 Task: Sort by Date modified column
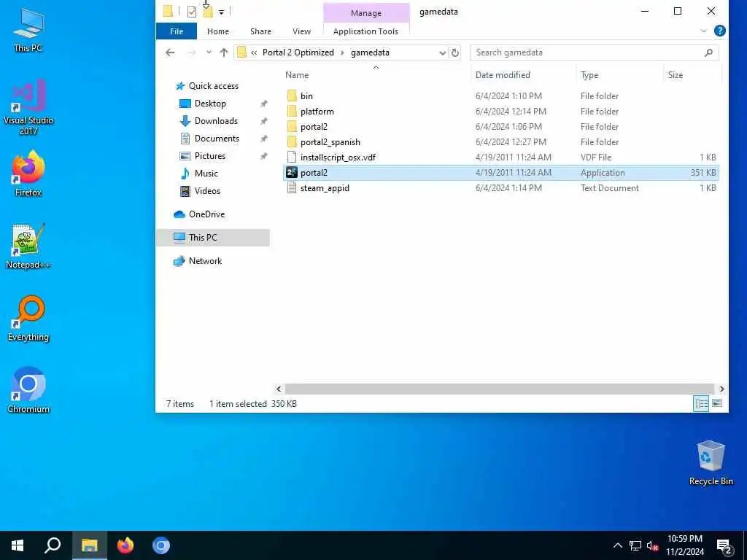click(x=503, y=75)
